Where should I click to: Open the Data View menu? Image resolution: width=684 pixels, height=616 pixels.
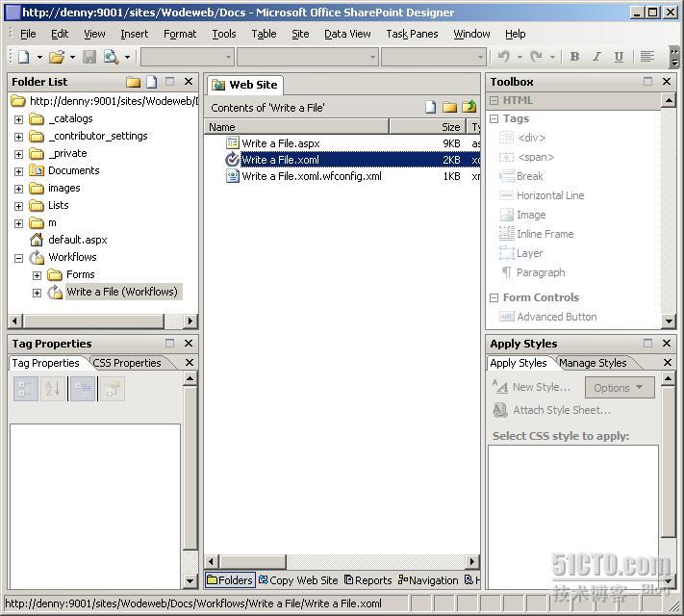point(347,34)
